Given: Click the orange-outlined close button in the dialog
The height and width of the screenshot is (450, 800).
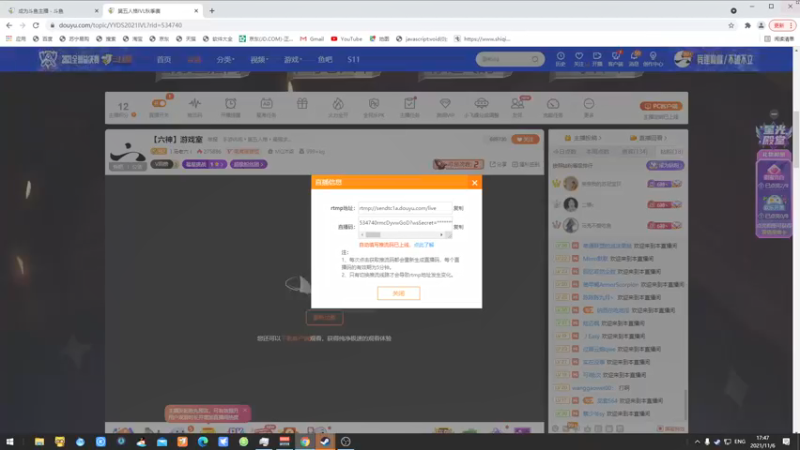Looking at the screenshot, I should [398, 293].
